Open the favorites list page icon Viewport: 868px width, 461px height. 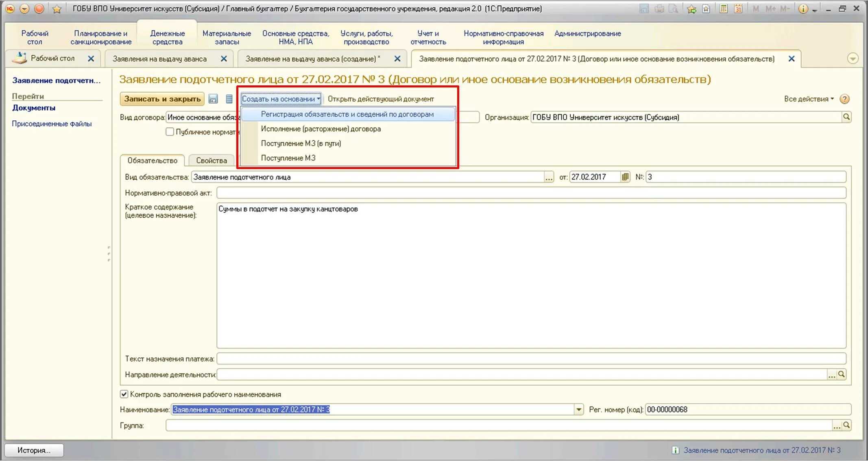(706, 9)
